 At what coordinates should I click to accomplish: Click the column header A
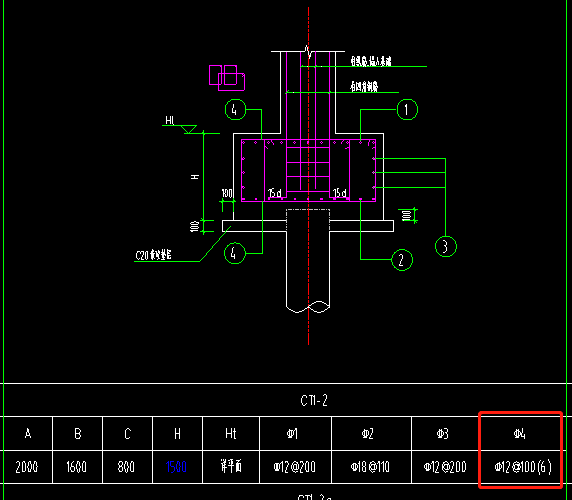[x=28, y=433]
